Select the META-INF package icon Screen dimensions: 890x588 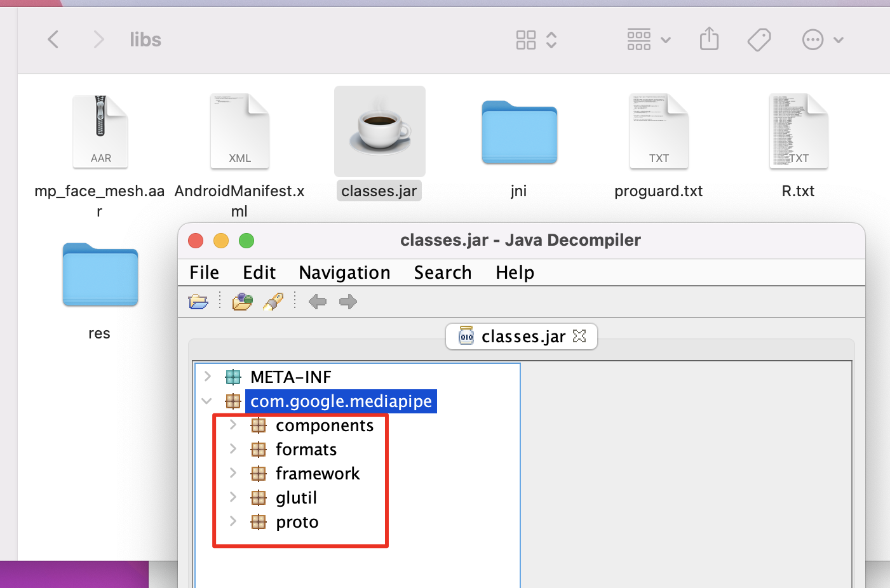tap(233, 376)
